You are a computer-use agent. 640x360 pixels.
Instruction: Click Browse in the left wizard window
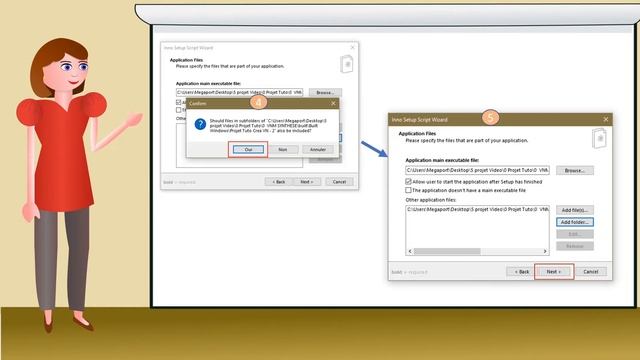coord(325,93)
